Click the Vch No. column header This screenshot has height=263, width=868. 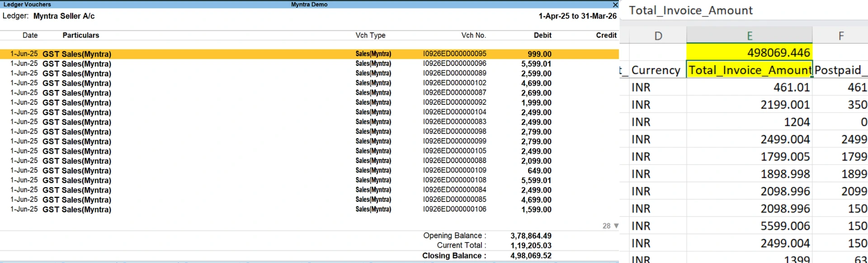[474, 35]
